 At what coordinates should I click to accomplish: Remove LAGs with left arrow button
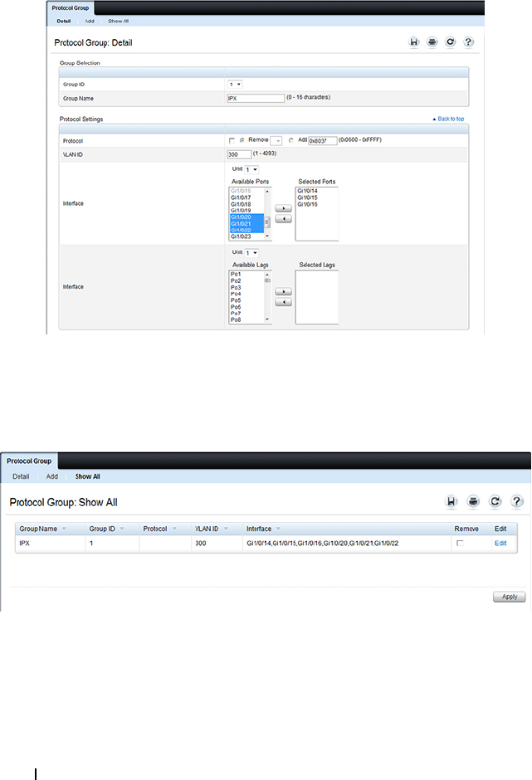[x=284, y=302]
